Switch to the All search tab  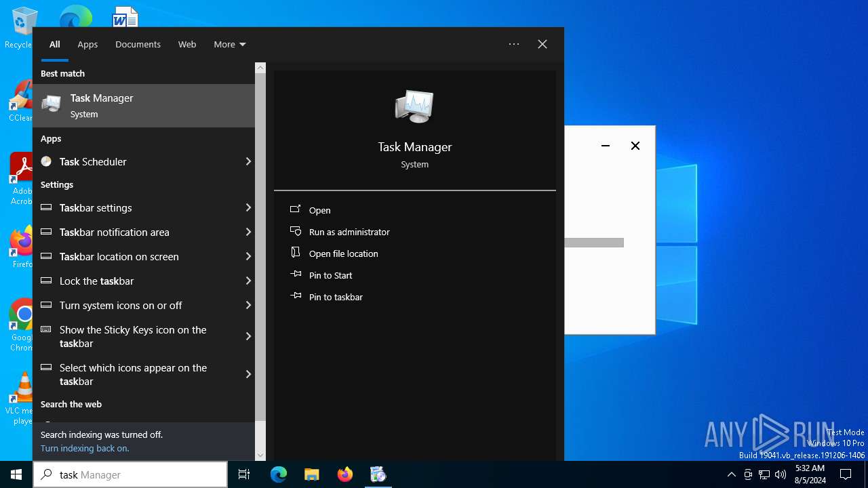[x=55, y=44]
